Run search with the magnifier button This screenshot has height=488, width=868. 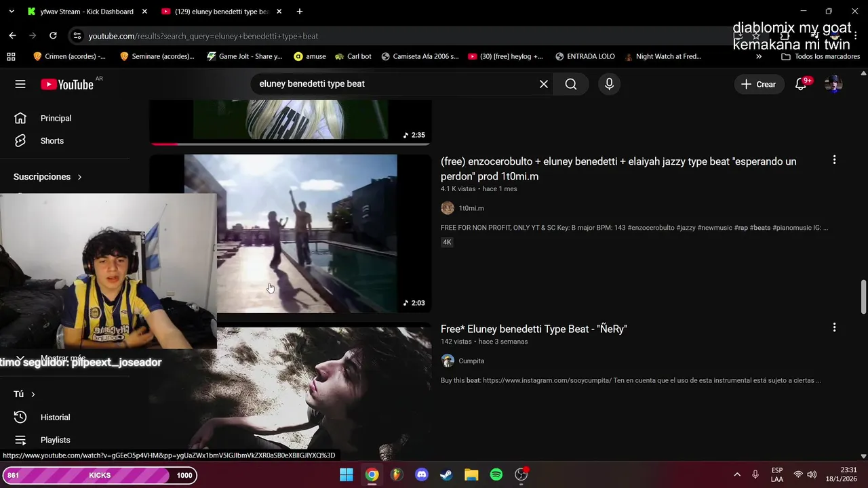click(571, 84)
